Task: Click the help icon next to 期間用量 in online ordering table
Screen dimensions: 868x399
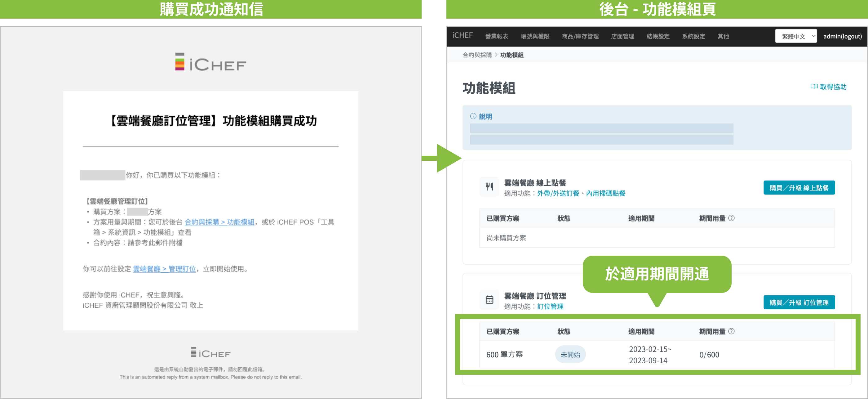Action: (x=731, y=218)
